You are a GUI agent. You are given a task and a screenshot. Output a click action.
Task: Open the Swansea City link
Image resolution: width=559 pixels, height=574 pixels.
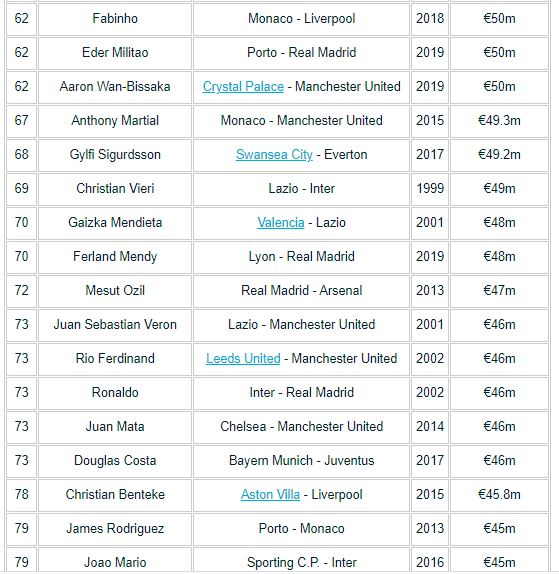click(274, 154)
